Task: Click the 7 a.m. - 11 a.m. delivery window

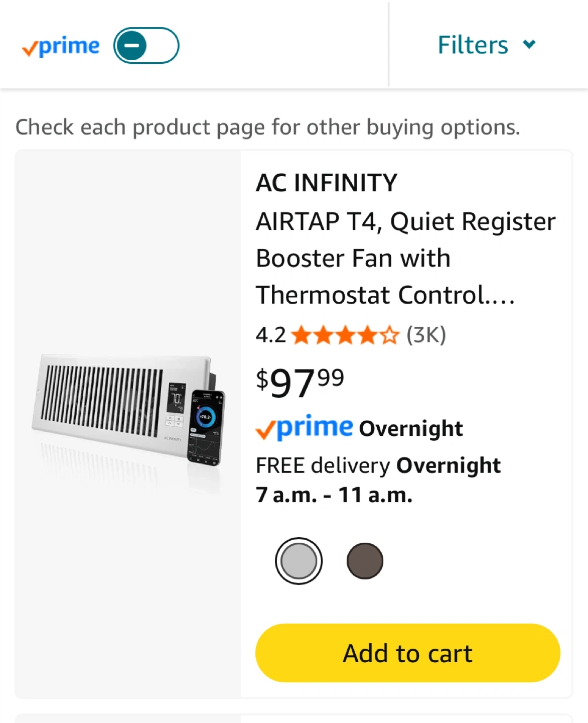Action: coord(334,495)
